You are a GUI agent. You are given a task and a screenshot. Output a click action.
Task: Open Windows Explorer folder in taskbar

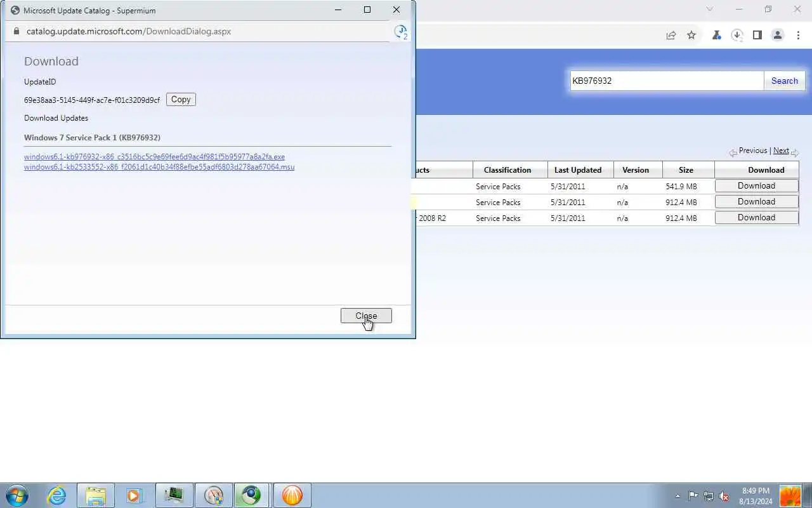pos(96,495)
